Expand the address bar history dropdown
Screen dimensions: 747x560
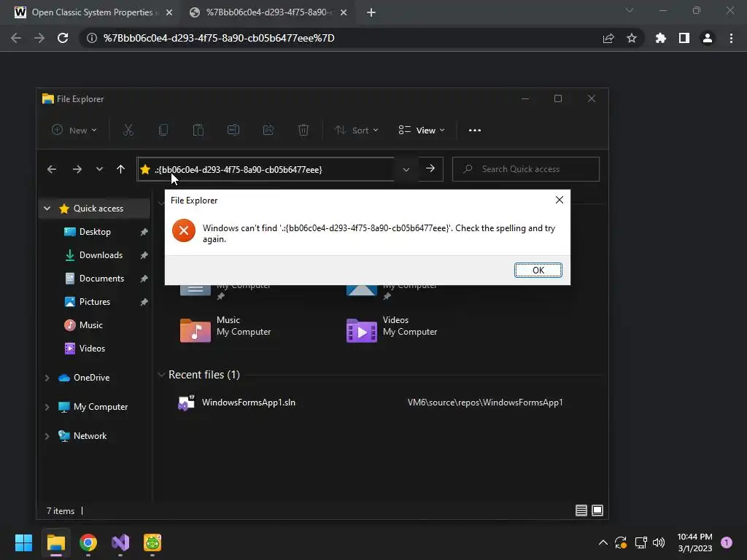click(406, 169)
